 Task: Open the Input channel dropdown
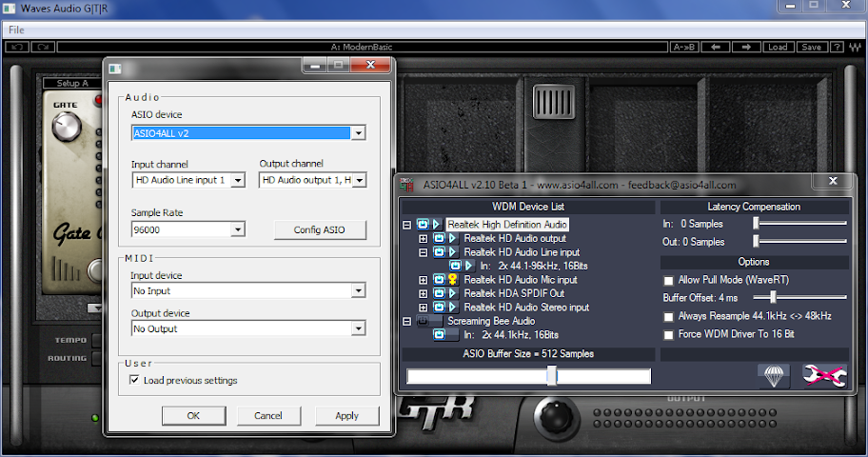238,180
